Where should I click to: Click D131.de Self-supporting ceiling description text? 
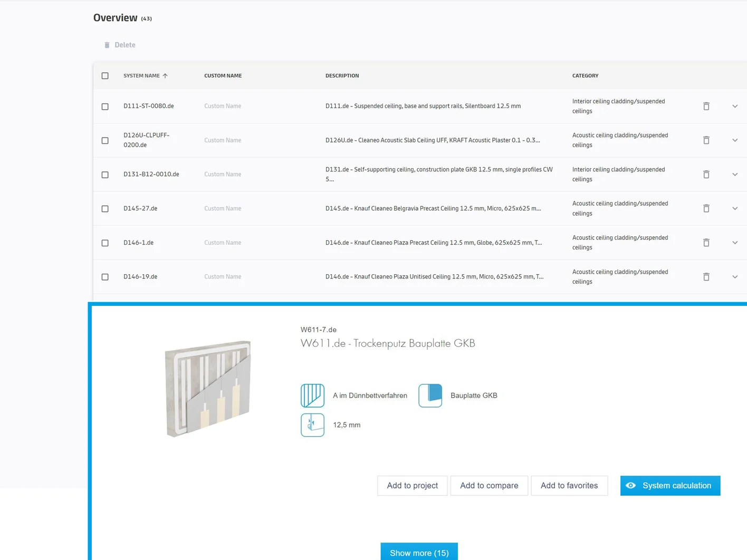[439, 175]
